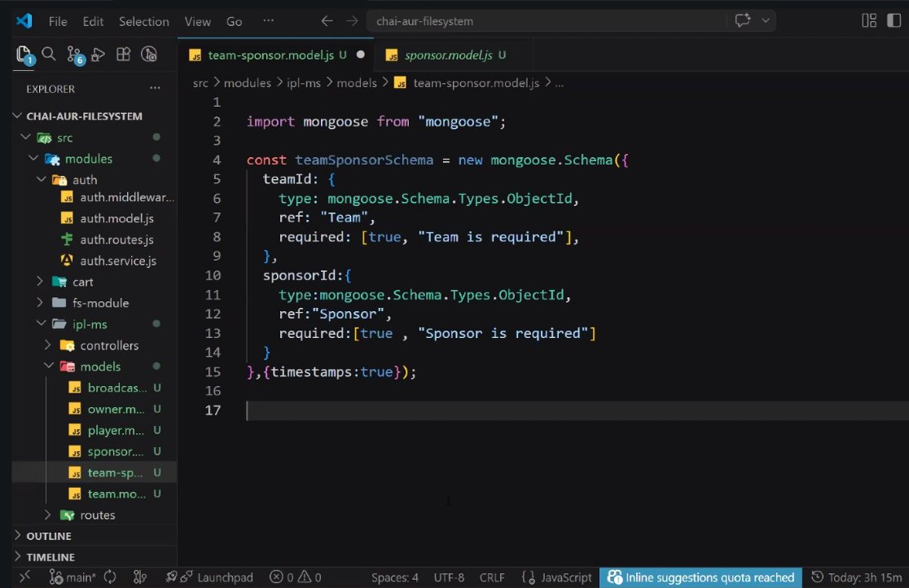Click the VS Code logo icon
Image resolution: width=909 pixels, height=588 pixels.
point(24,21)
